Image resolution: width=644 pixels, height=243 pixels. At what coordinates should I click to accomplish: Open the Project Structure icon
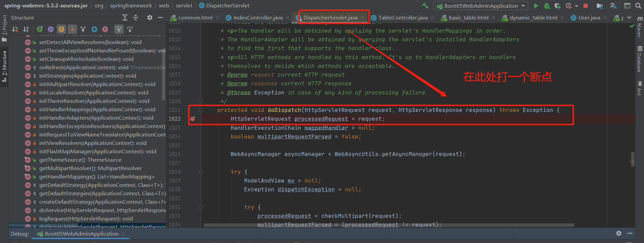(x=599, y=6)
